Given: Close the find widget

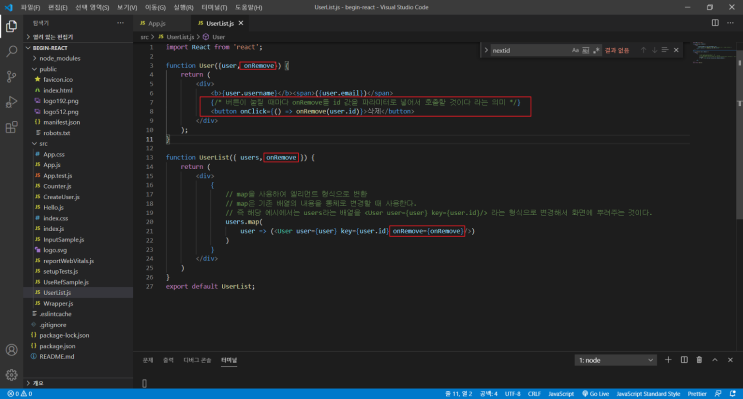Looking at the screenshot, I should [676, 50].
